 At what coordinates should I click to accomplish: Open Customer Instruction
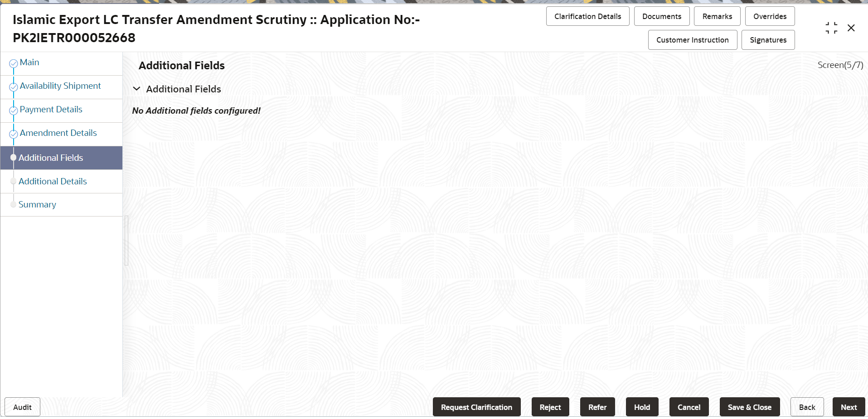pos(692,40)
